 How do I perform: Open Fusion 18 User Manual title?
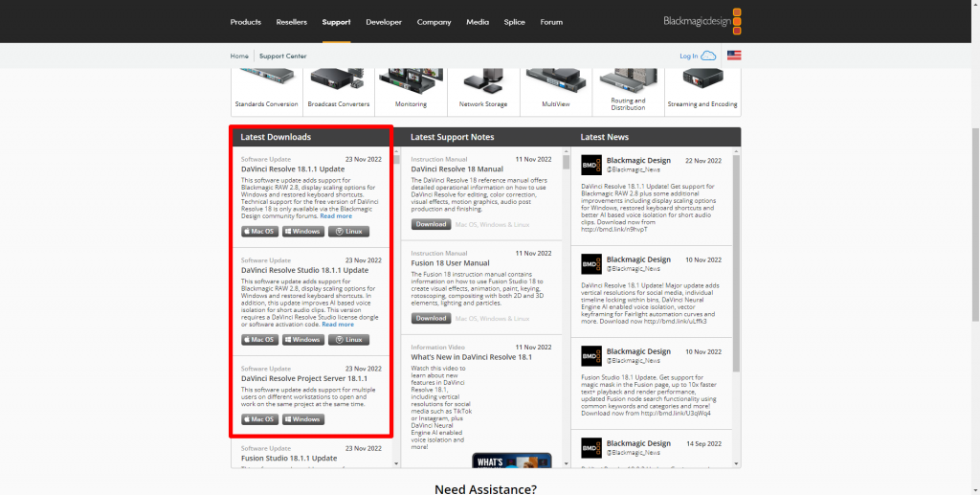pyautogui.click(x=450, y=263)
